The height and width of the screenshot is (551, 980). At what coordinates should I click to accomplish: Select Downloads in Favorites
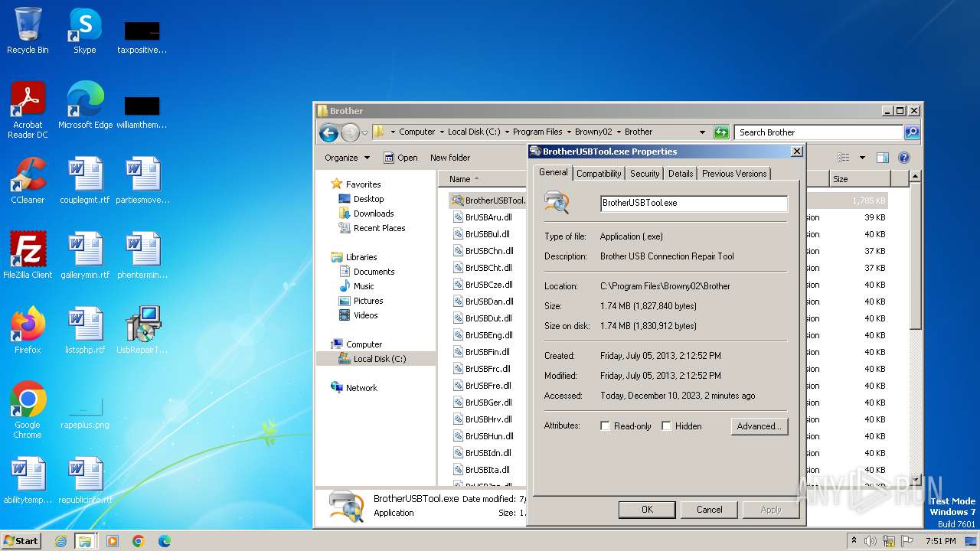(374, 214)
